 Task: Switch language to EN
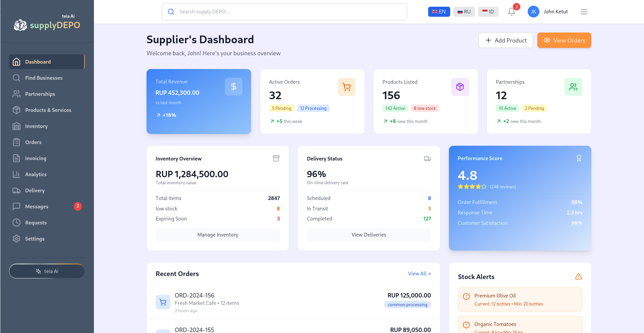tap(439, 12)
